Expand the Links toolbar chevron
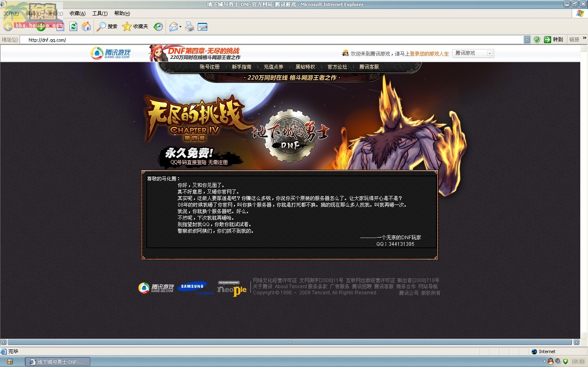The width and height of the screenshot is (588, 367). (585, 38)
